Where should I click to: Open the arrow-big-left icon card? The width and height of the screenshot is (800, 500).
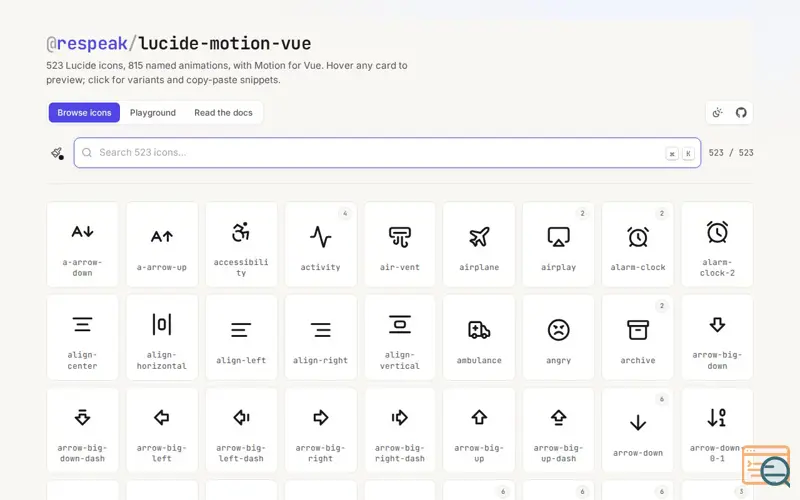pyautogui.click(x=162, y=430)
